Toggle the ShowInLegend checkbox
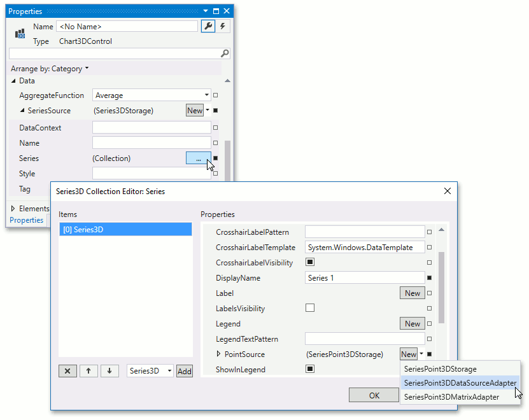The height and width of the screenshot is (420, 529). pyautogui.click(x=310, y=368)
